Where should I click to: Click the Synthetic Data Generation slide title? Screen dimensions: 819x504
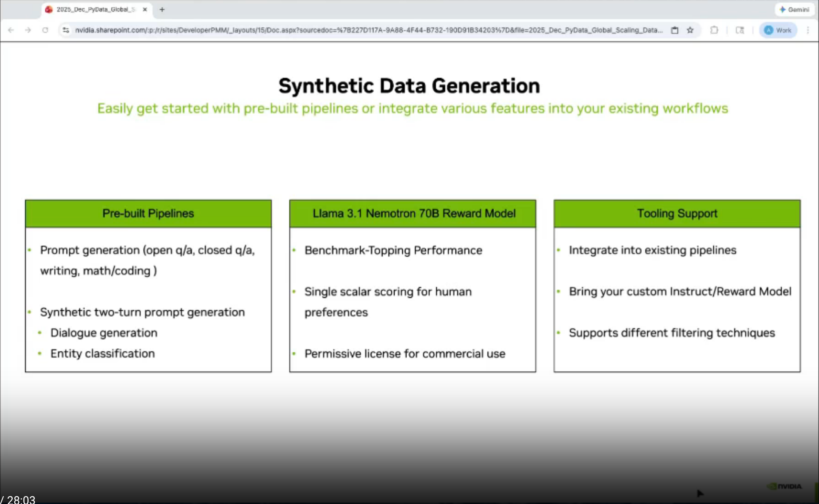pyautogui.click(x=409, y=86)
